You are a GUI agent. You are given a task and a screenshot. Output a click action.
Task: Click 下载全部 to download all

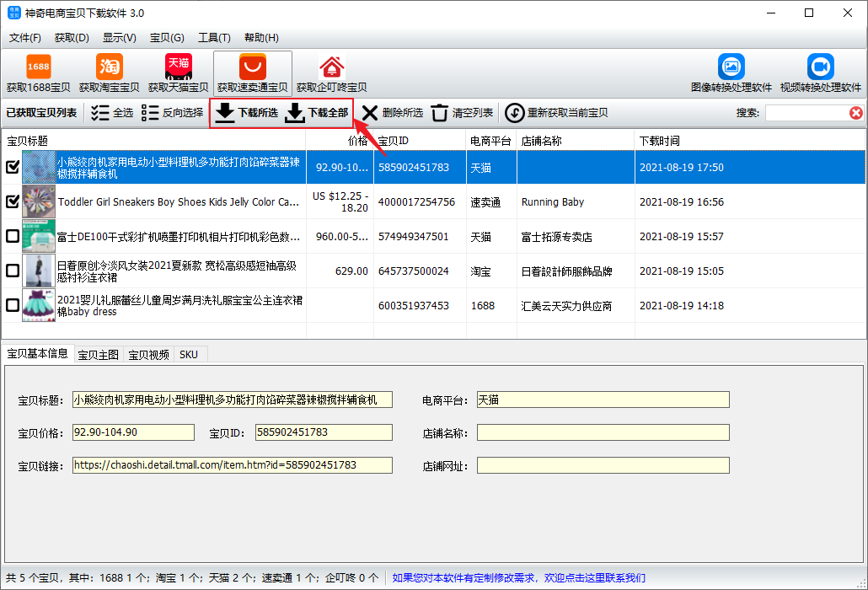pos(317,113)
